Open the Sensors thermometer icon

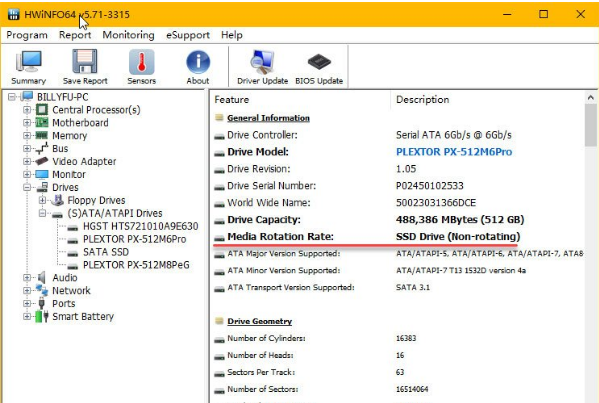[x=141, y=62]
